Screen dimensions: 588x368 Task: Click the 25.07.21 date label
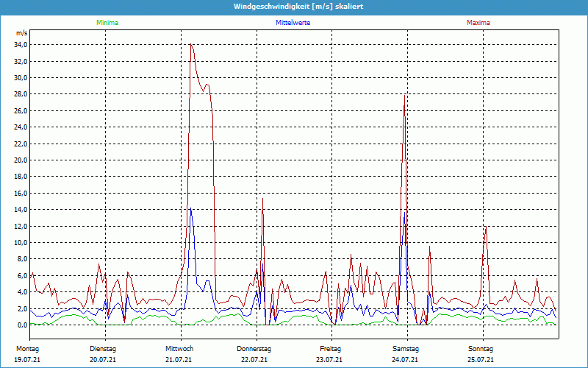[x=481, y=360]
